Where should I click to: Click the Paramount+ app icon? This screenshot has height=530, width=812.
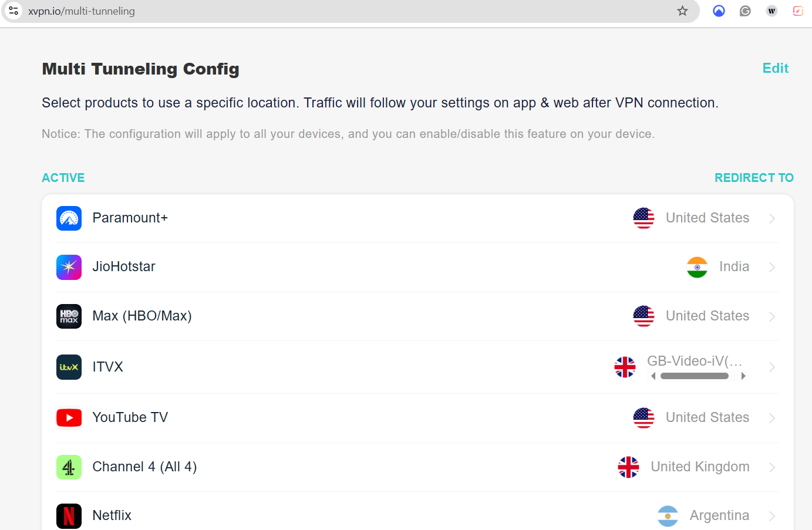(69, 218)
